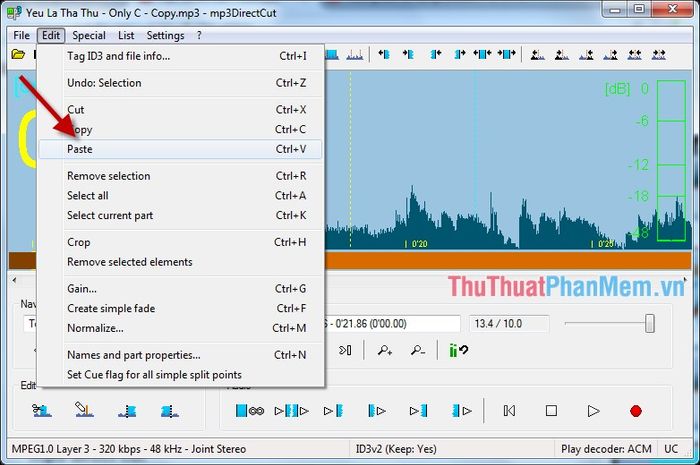Viewport: 700px width, 465px height.
Task: Choose Select all menu entry
Action: [180, 195]
